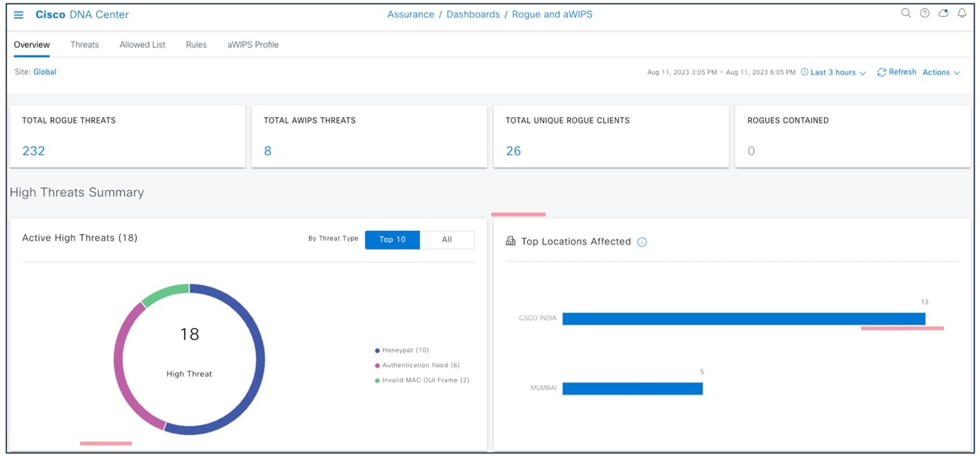Click the Authentication flood legend color dot
The height and width of the screenshot is (458, 980).
coord(378,365)
